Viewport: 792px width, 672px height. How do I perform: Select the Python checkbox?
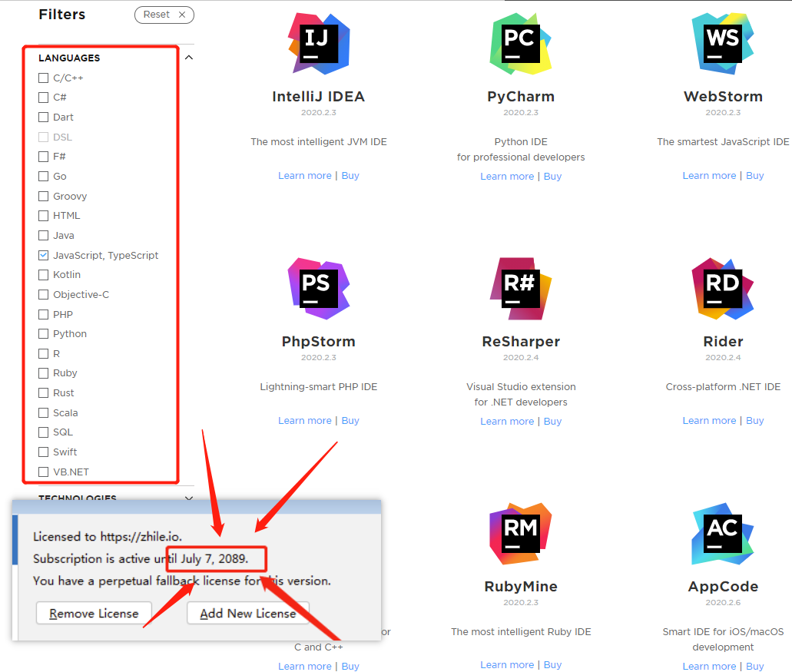pyautogui.click(x=44, y=334)
